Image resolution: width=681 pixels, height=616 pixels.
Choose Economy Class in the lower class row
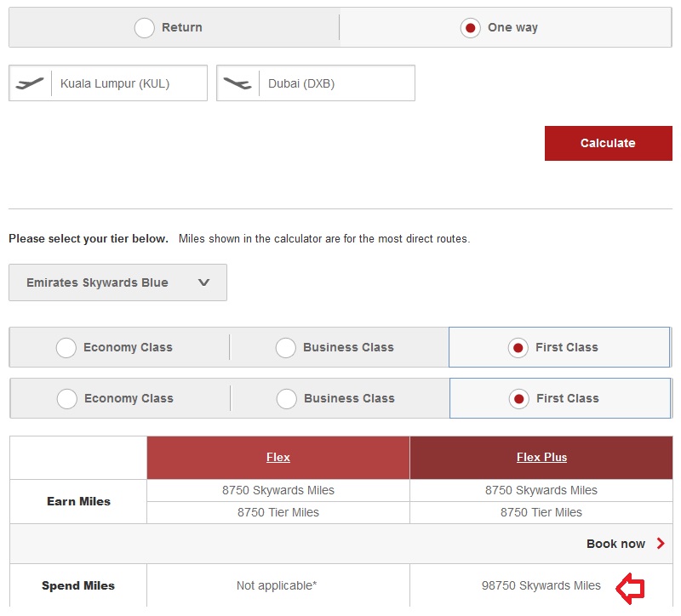tap(66, 398)
